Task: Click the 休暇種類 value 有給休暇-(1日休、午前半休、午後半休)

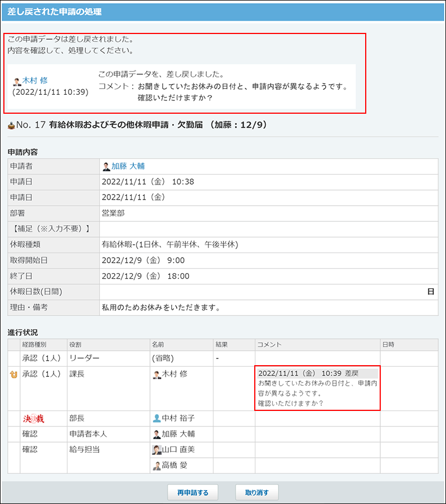Action: click(170, 245)
